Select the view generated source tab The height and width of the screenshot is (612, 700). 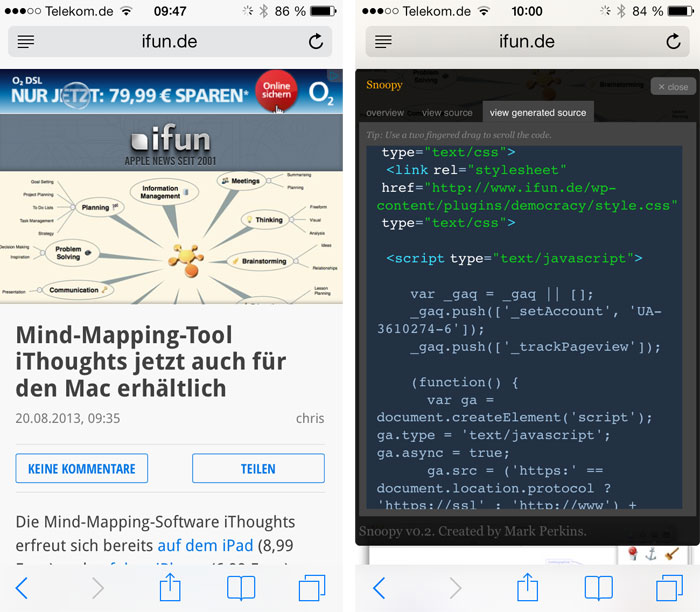point(538,112)
